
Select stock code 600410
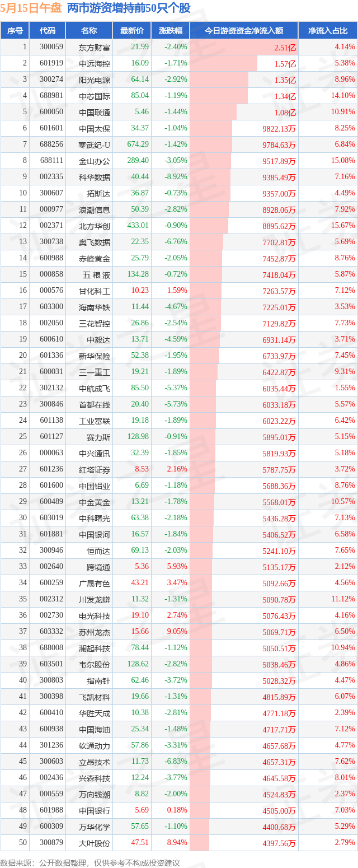click(x=51, y=713)
